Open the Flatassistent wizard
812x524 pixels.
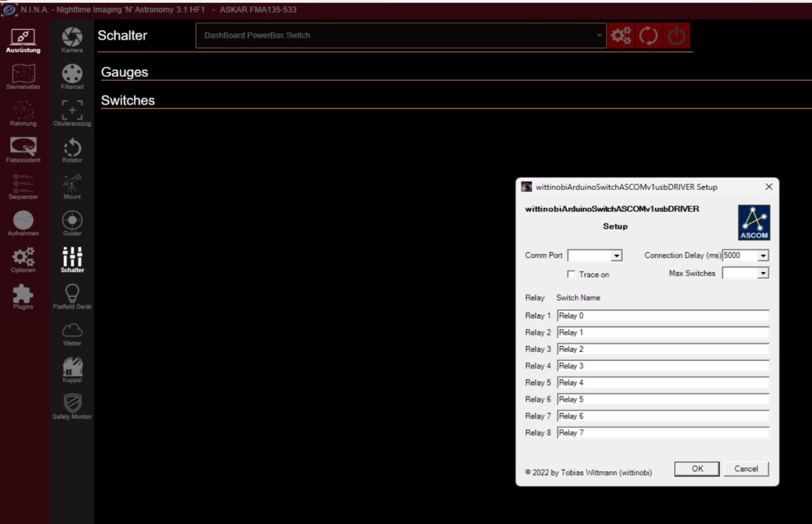point(23,150)
